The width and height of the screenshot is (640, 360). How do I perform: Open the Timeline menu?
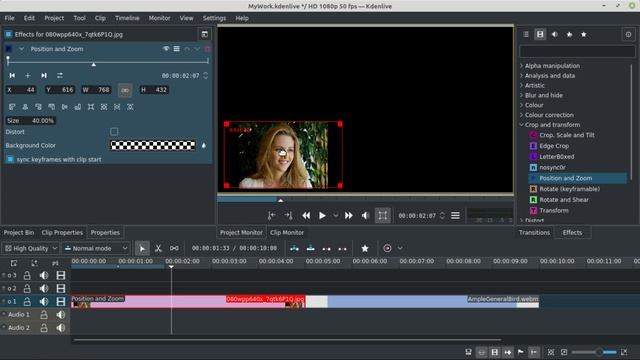click(127, 18)
